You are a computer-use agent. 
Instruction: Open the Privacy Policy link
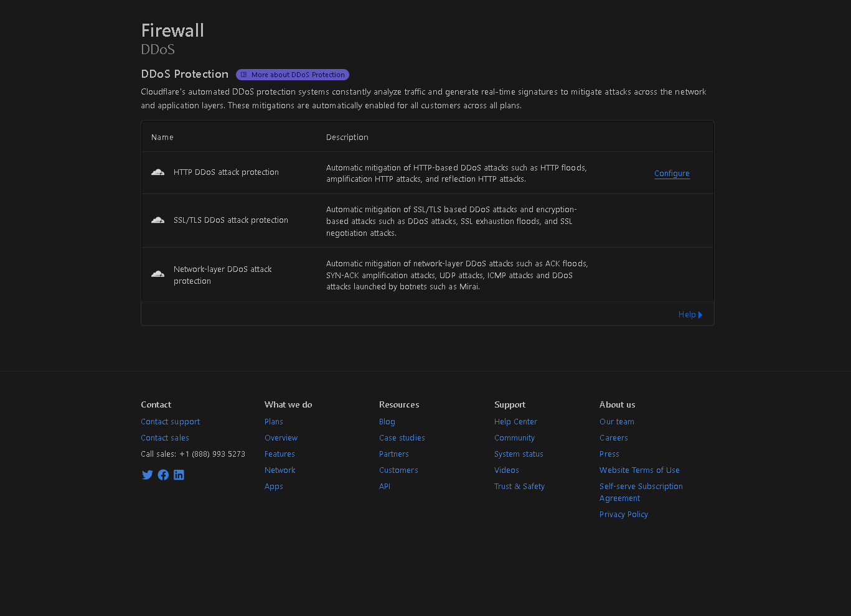coord(624,515)
